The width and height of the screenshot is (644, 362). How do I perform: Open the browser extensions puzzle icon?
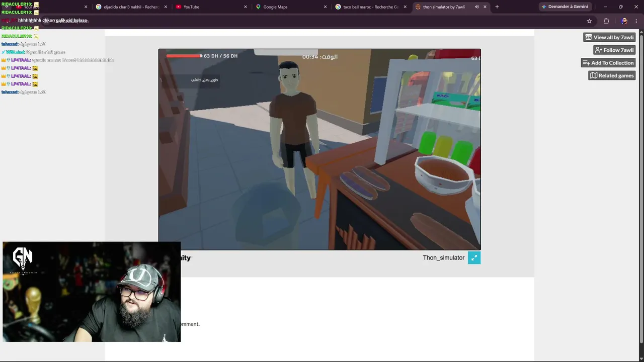pyautogui.click(x=606, y=21)
